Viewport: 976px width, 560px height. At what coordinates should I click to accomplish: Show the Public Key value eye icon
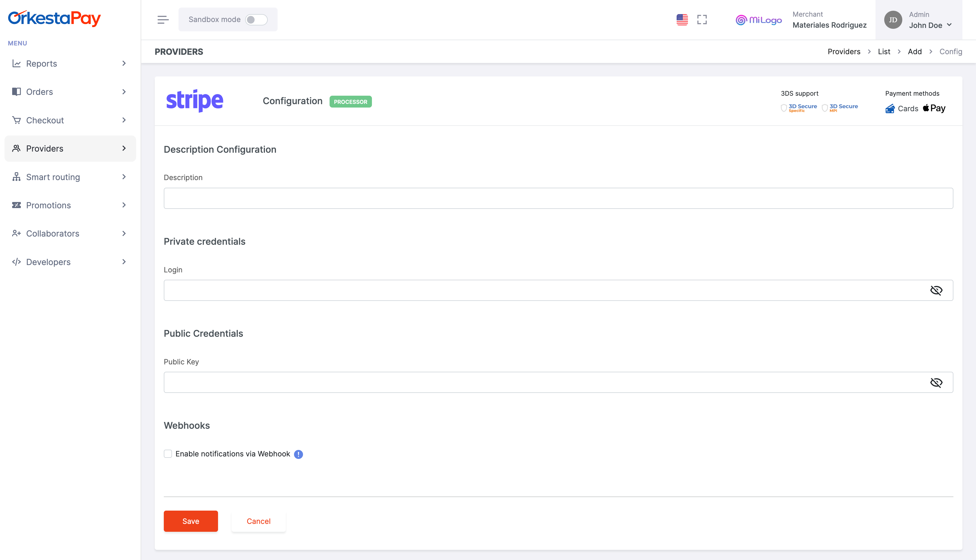coord(936,382)
